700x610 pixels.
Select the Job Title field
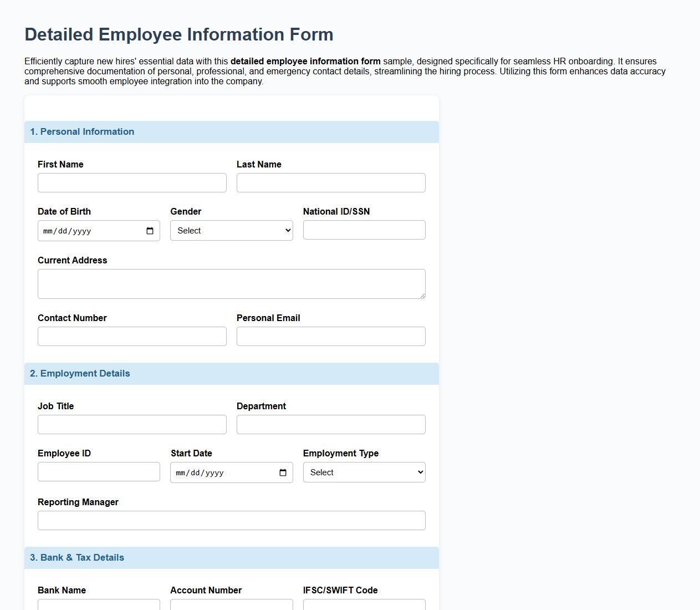(131, 424)
